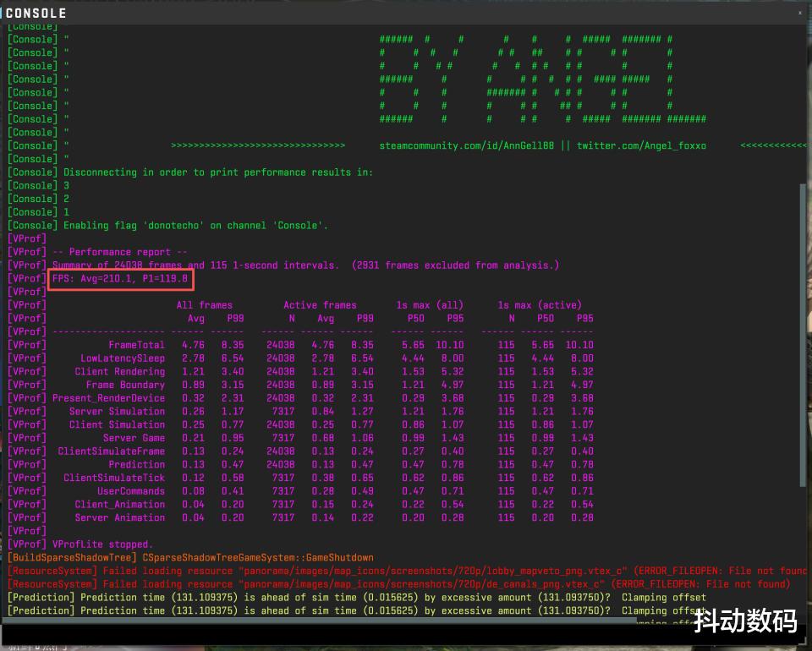This screenshot has height=651, width=812.
Task: Select the ClientSimulateTick row label
Action: click(x=114, y=478)
